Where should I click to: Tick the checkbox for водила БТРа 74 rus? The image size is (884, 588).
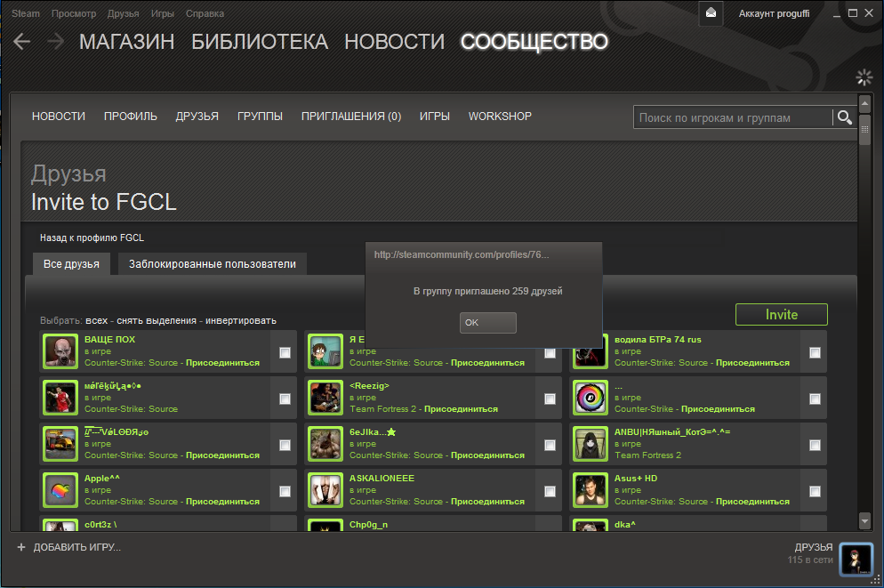point(815,352)
